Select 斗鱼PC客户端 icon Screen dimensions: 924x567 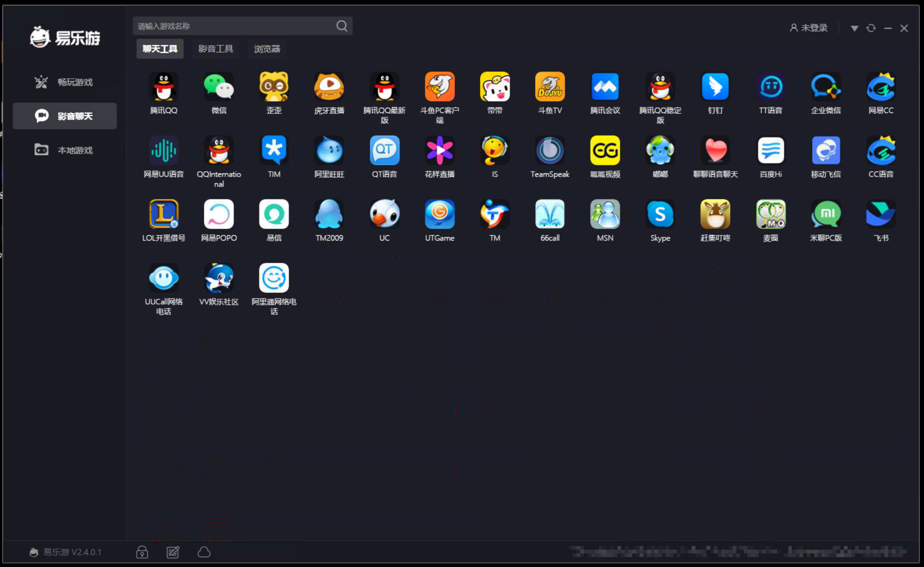[440, 87]
